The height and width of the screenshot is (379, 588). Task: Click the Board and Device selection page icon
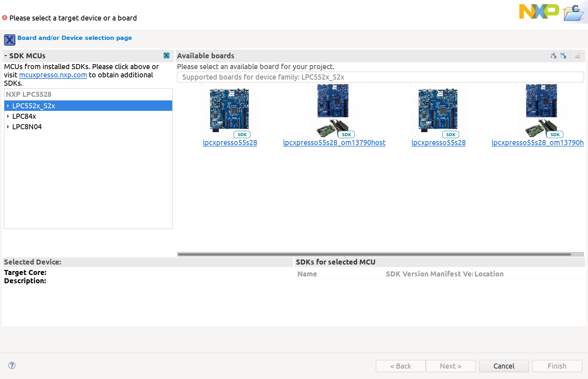(9, 40)
